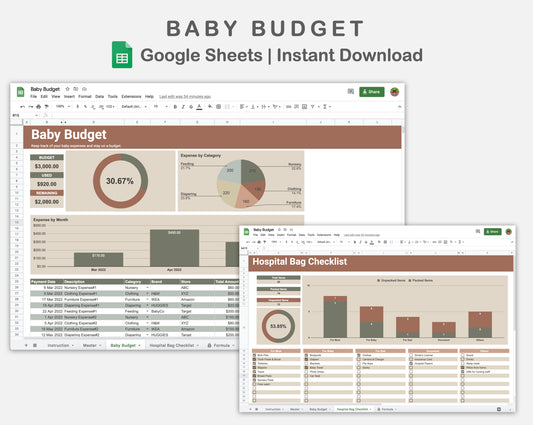Viewport: 533px width, 425px height.
Task: Click the cloud status icon beside Baby Budget title
Action: tap(84, 89)
